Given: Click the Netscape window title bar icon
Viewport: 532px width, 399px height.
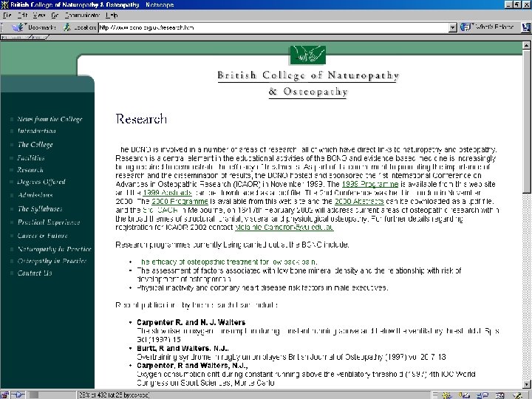Looking at the screenshot, I should (4, 4).
